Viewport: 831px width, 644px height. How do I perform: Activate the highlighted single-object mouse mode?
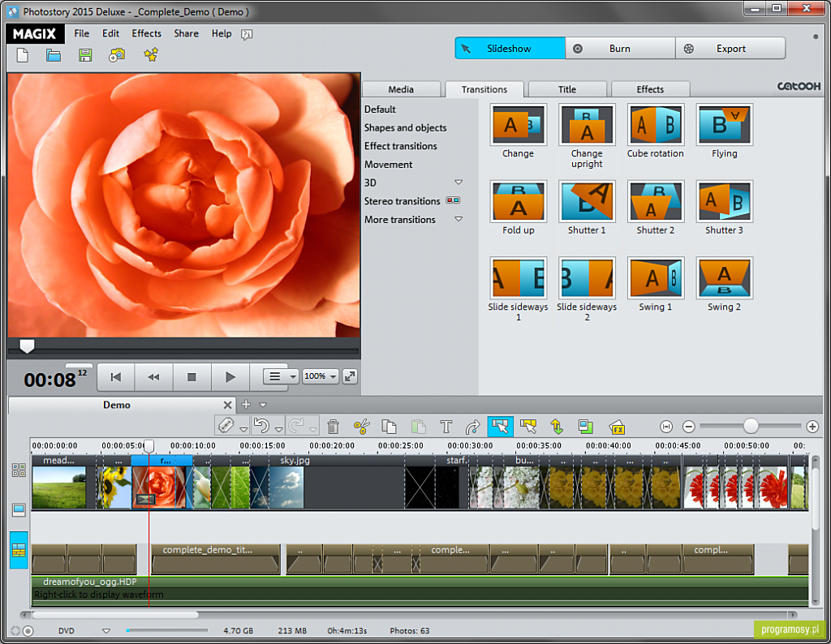pos(500,427)
